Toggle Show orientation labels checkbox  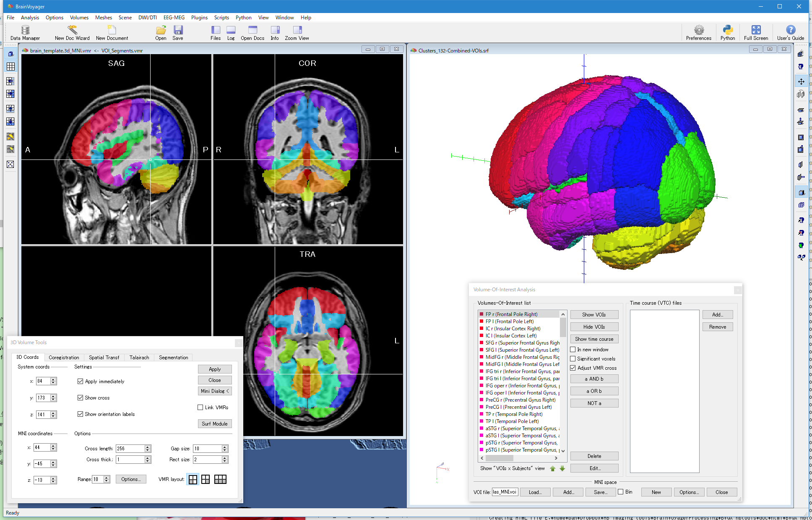80,414
